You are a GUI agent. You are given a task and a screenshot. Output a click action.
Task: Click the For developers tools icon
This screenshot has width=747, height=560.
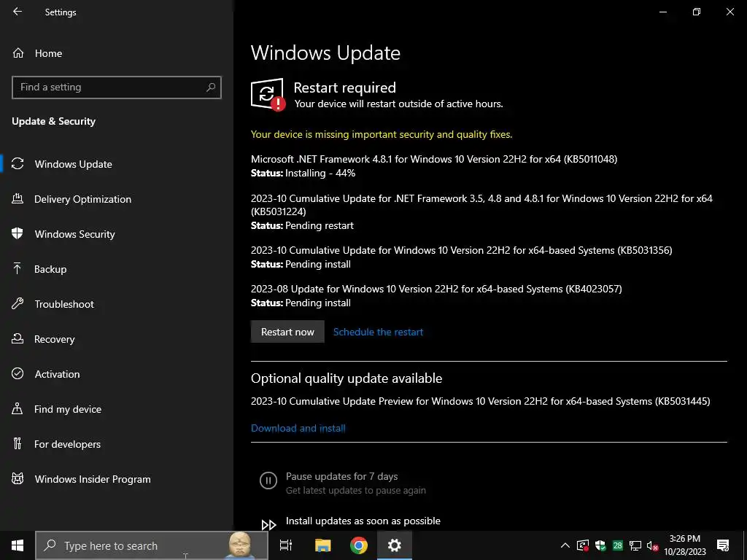coord(18,443)
